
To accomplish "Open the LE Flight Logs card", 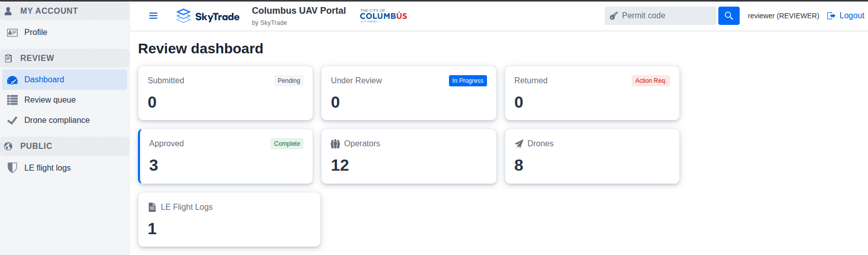I will pos(229,219).
